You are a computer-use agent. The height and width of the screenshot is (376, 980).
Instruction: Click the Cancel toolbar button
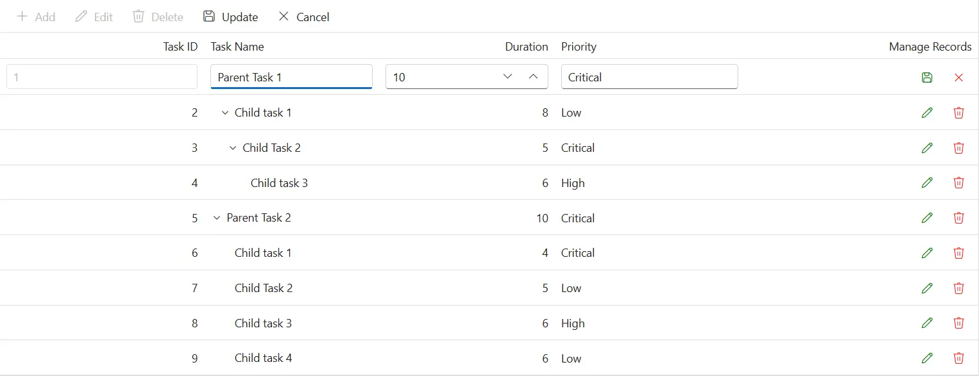coord(304,17)
